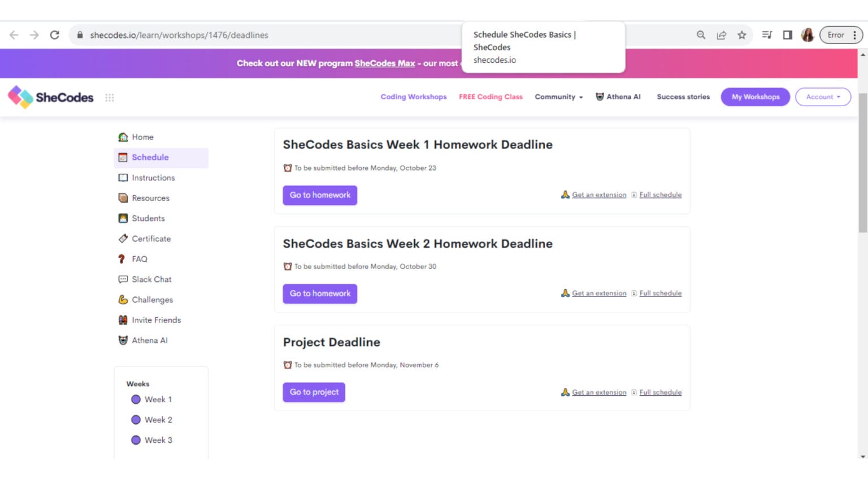Open Full schedule for the Project Deadline
Viewport: 868px width, 488px height.
click(x=660, y=392)
